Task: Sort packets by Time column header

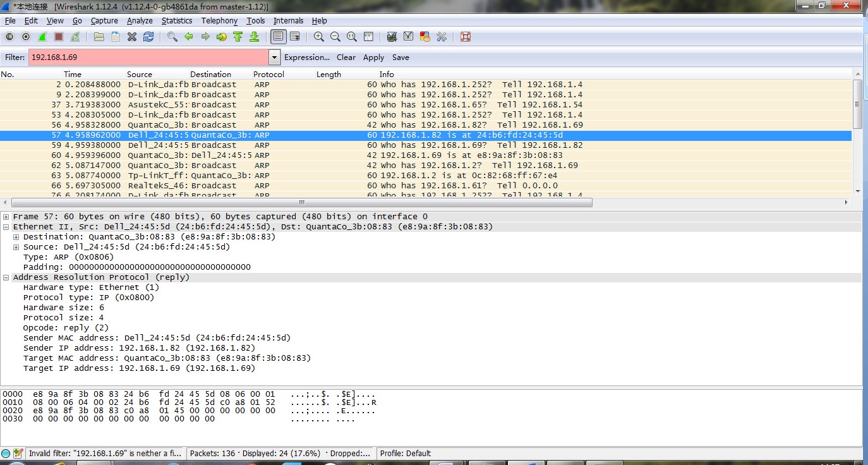Action: [94, 74]
